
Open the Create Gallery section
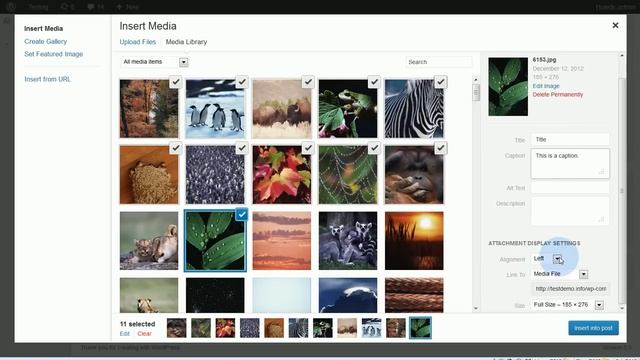coord(45,42)
